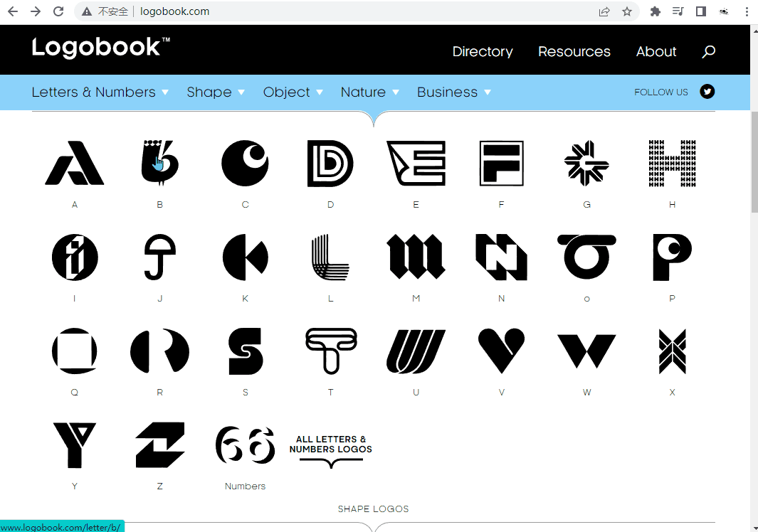This screenshot has width=758, height=532.
Task: Open the Directory menu item
Action: click(483, 51)
